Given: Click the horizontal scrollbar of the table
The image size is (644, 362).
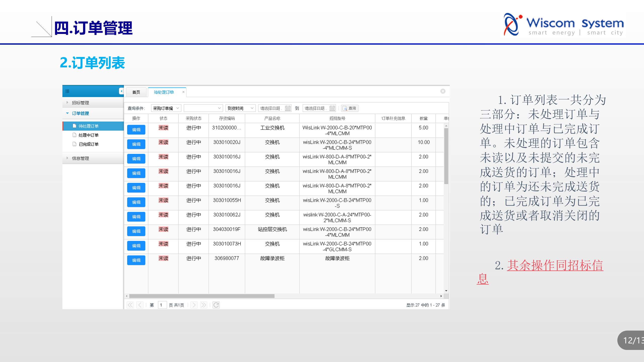Looking at the screenshot, I should (201, 296).
